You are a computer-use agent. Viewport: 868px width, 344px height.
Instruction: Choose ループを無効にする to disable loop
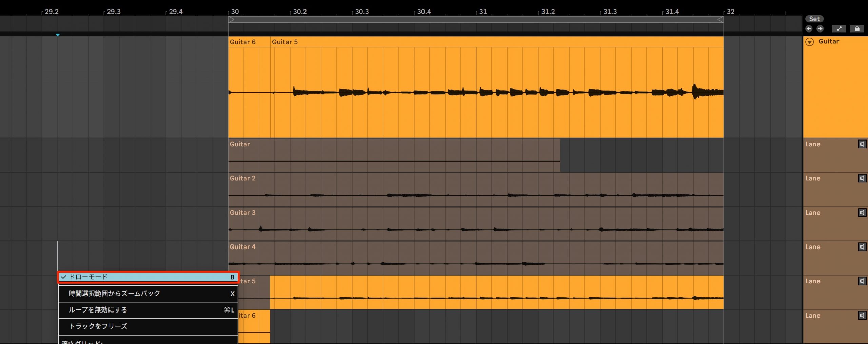(x=148, y=310)
